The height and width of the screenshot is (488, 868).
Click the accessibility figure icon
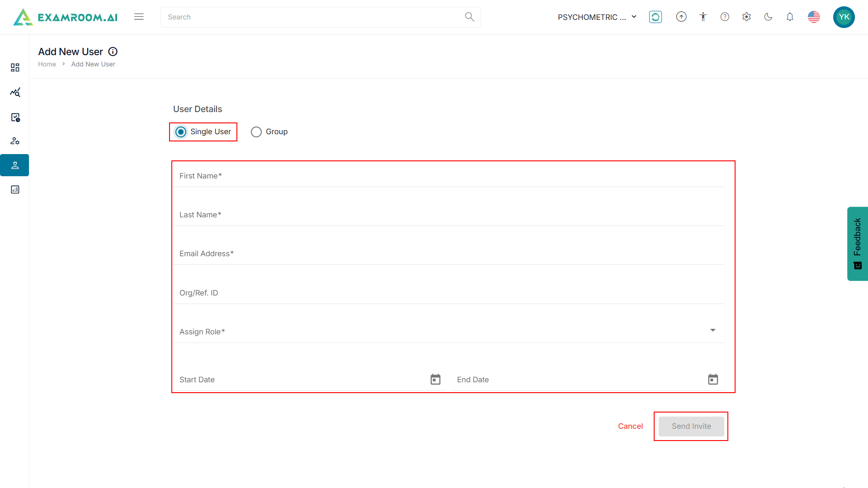point(703,17)
